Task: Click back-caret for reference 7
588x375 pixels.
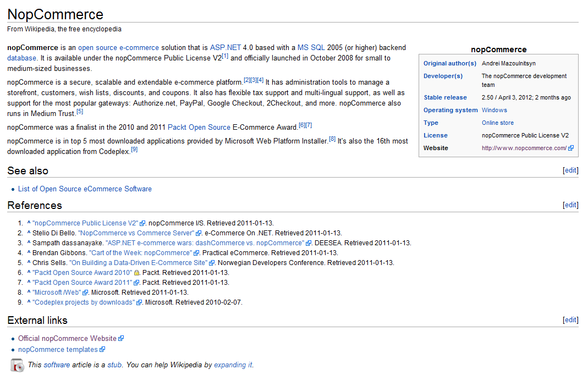Action: (x=29, y=283)
